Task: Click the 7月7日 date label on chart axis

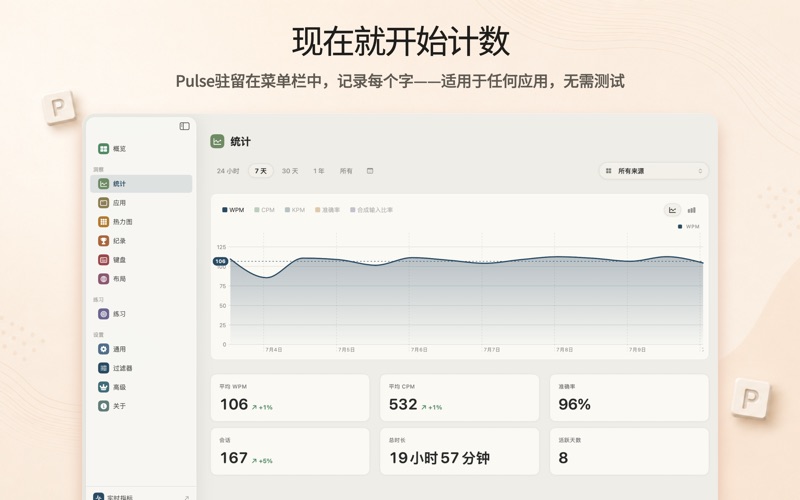Action: [x=492, y=349]
